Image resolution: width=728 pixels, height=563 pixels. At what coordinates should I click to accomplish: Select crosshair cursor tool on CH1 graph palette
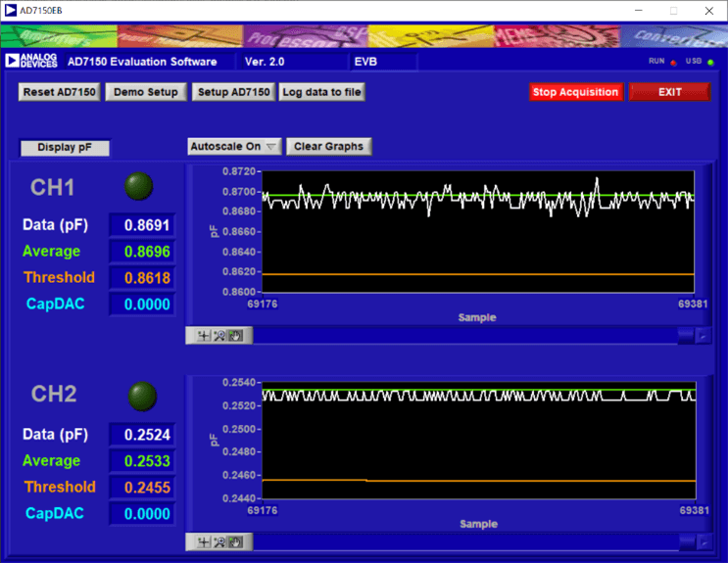[203, 336]
